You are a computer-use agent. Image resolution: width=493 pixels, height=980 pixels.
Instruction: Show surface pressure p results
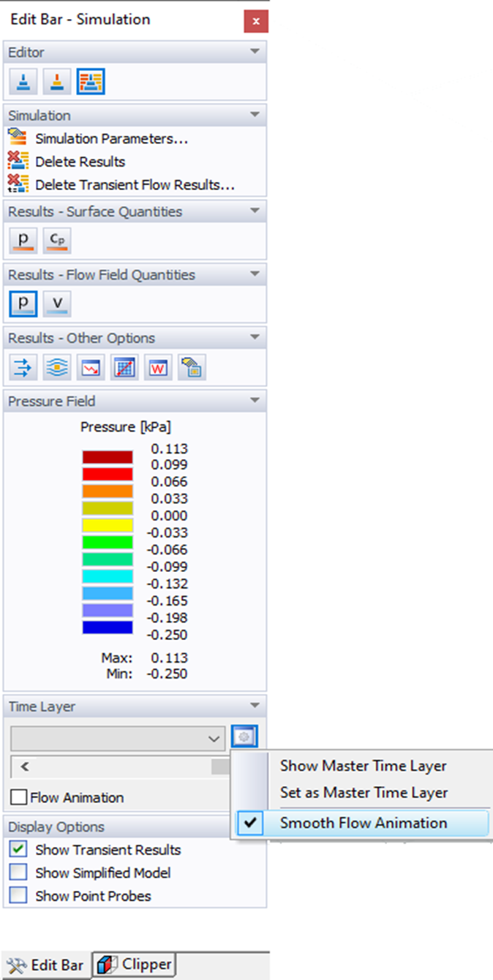[23, 241]
